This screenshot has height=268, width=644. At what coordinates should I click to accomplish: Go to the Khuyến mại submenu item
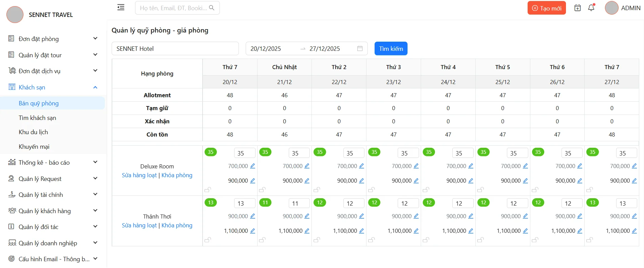(34, 147)
